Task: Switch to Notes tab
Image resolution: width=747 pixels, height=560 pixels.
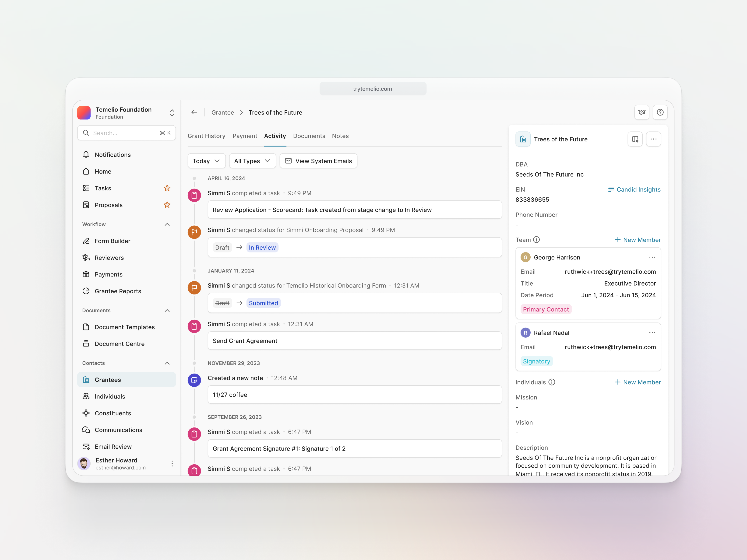Action: (x=340, y=136)
